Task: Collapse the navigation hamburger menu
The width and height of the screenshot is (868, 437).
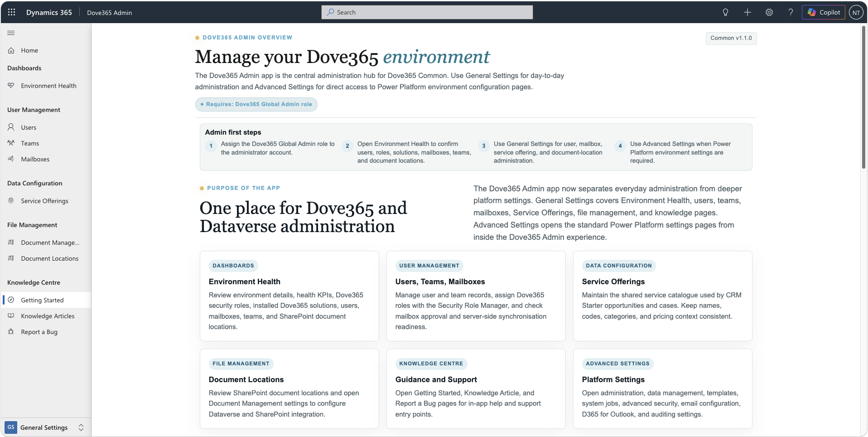Action: [x=11, y=33]
